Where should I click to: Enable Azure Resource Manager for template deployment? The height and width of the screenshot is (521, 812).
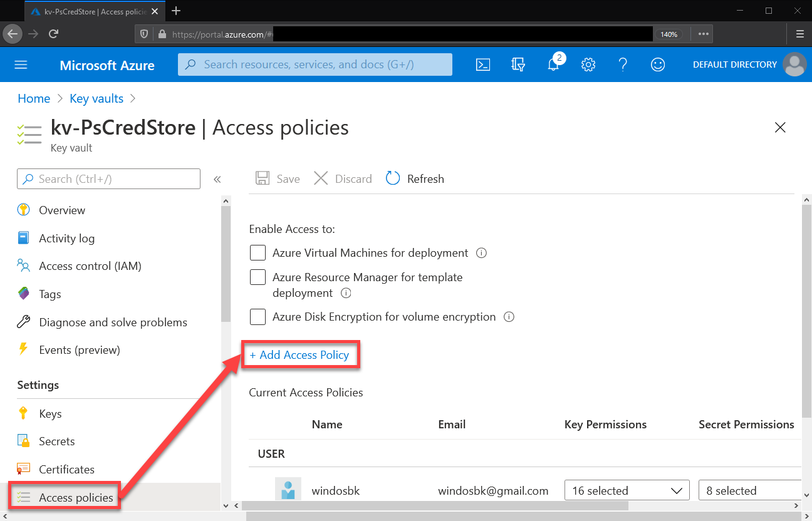258,277
